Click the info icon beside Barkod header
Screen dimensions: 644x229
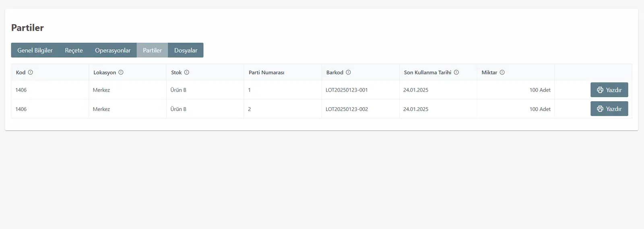click(349, 73)
